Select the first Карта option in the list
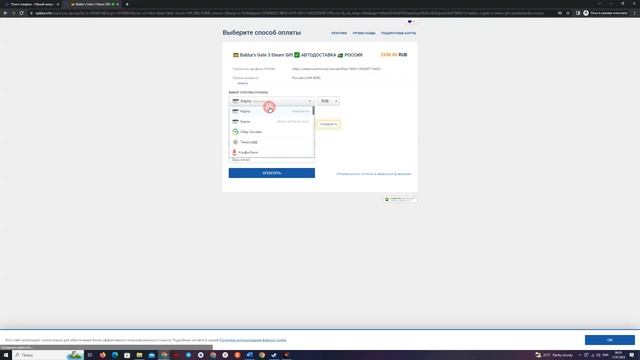Screen dimensions: 640x360 coord(271,111)
